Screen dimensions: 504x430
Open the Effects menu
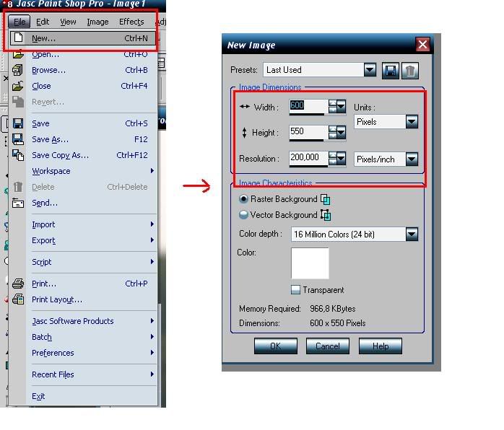point(131,22)
